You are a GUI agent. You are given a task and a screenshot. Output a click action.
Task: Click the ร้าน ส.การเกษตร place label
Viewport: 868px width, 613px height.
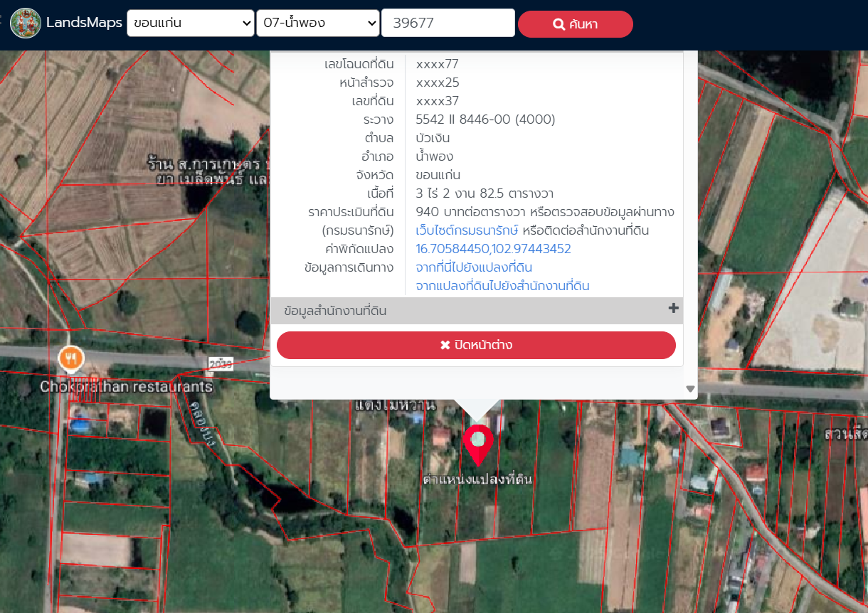click(x=206, y=163)
